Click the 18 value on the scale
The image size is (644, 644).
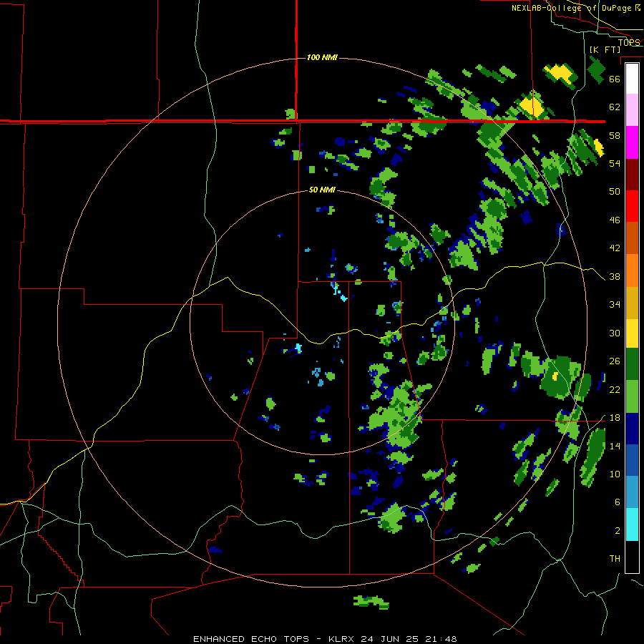pos(615,418)
